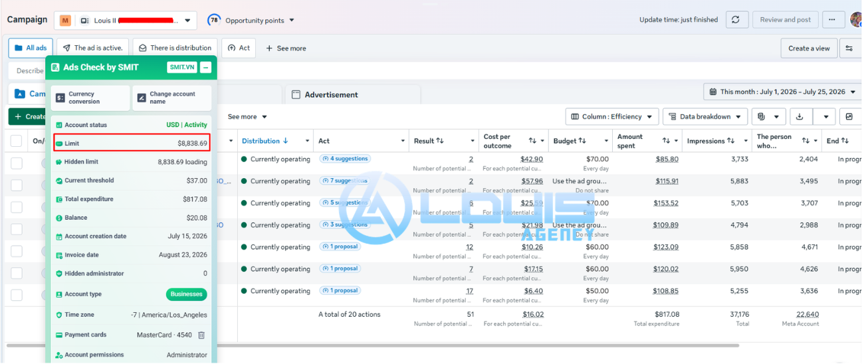Check the select-all checkbox in table header

(17, 141)
